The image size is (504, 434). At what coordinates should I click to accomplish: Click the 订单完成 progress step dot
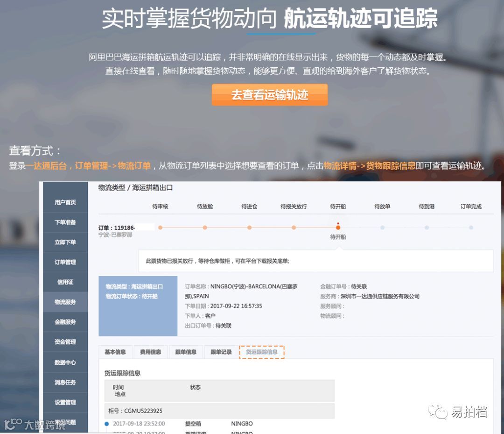tap(471, 228)
